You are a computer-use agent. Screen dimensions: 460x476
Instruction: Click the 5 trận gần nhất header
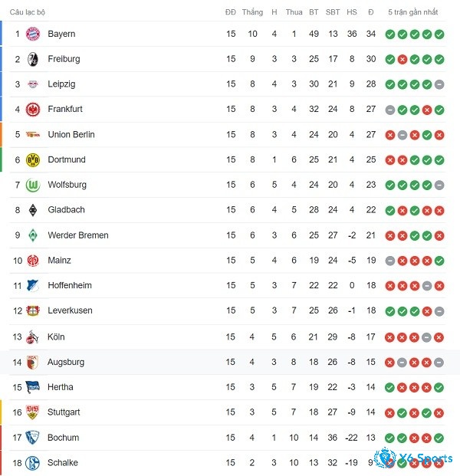pyautogui.click(x=413, y=12)
